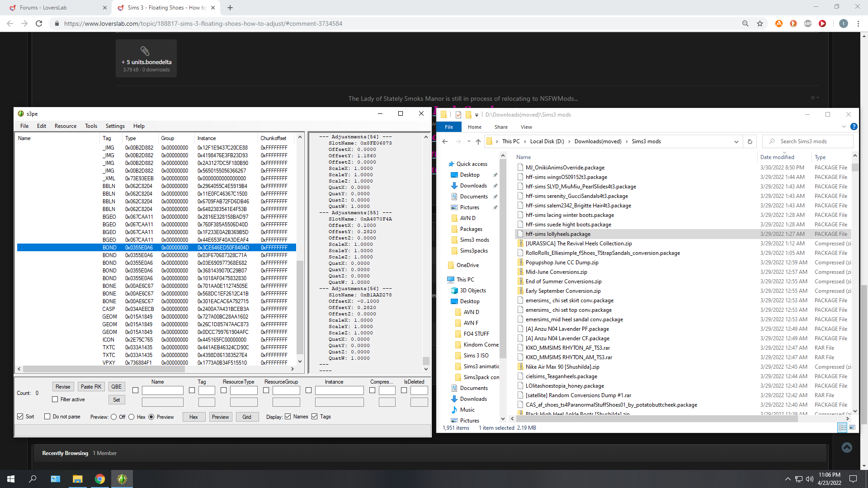
Task: Open the Windows Start menu
Action: (11, 479)
